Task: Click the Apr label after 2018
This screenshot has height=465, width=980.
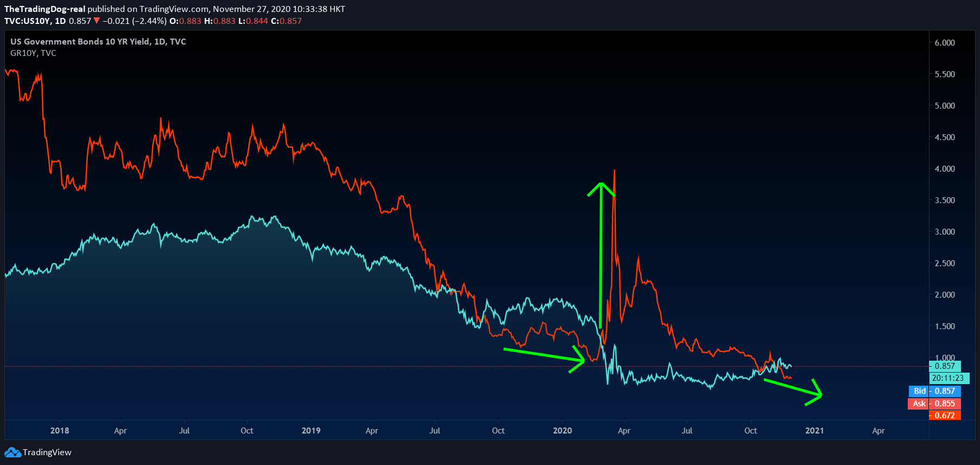Action: [x=121, y=430]
